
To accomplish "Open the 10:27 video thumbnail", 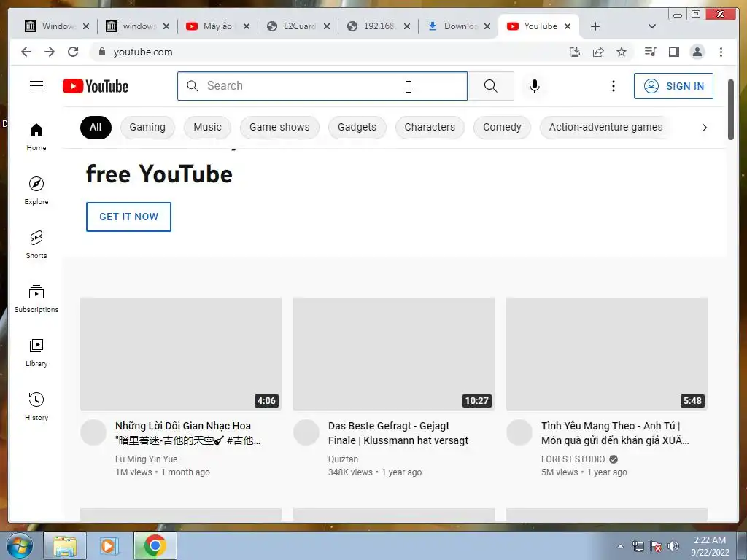I will (393, 354).
